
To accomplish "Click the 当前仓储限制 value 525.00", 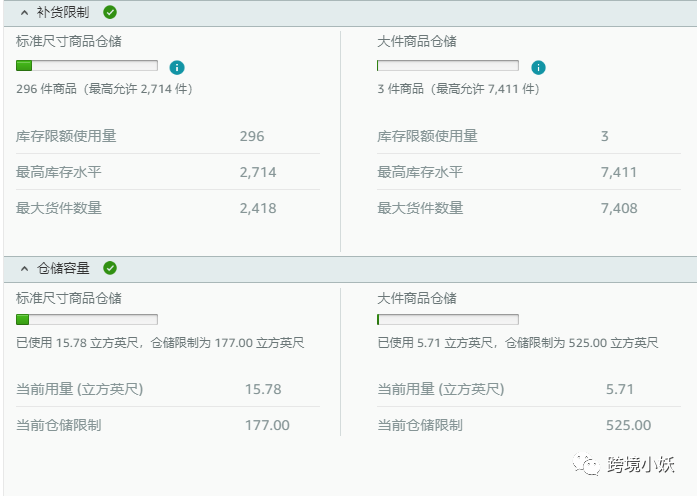I will click(x=628, y=425).
